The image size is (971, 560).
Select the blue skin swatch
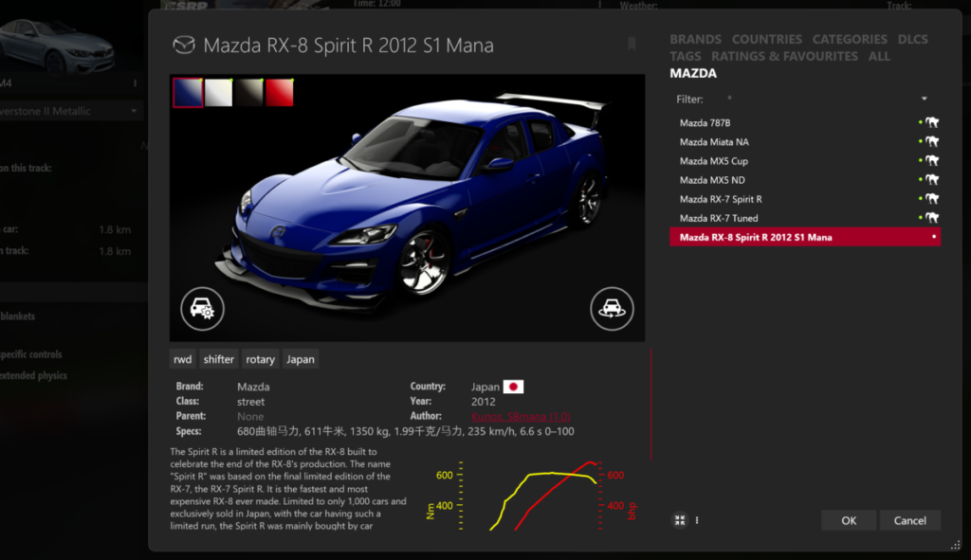(x=188, y=93)
